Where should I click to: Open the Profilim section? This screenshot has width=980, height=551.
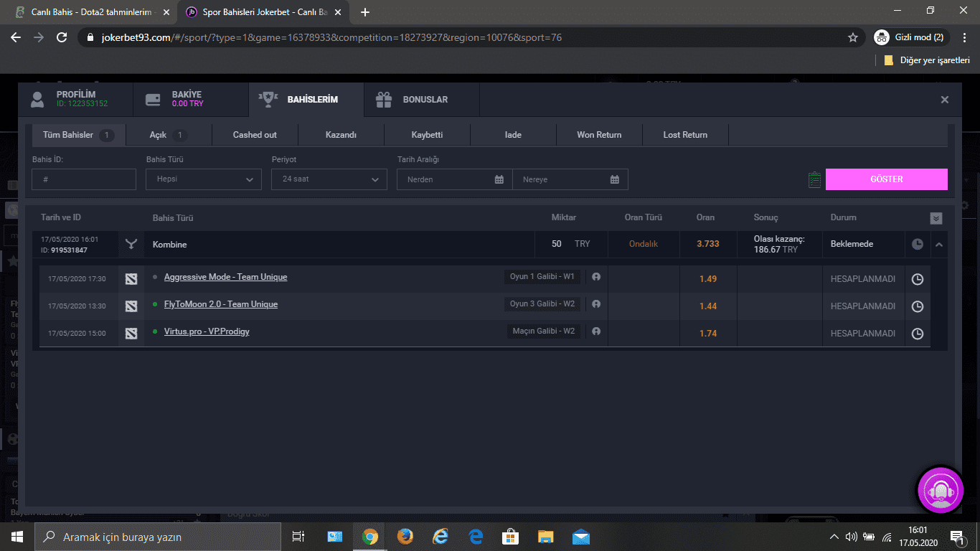tap(75, 100)
